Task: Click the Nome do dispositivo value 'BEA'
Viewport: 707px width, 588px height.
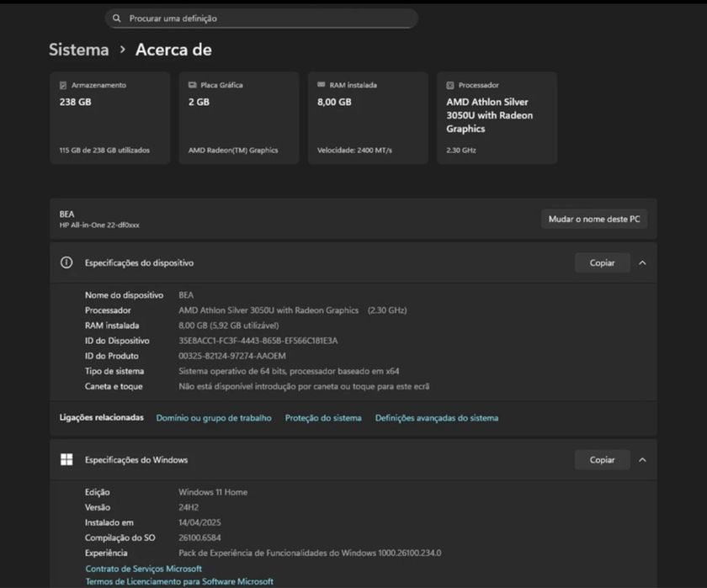Action: coord(186,295)
